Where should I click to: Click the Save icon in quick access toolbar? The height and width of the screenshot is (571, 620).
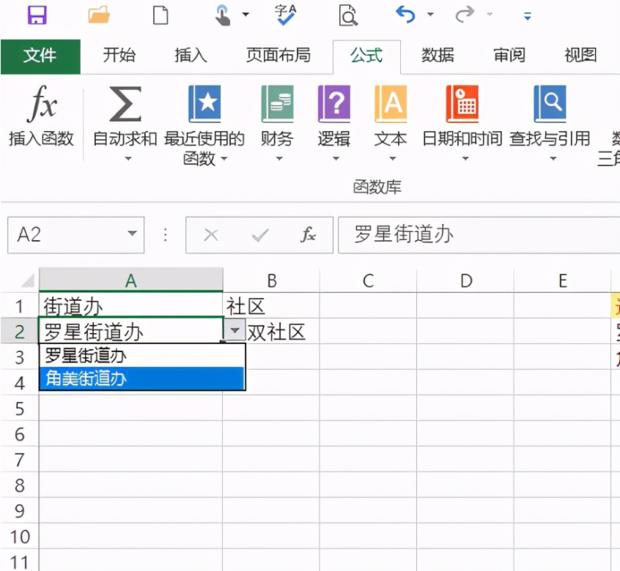tap(37, 15)
